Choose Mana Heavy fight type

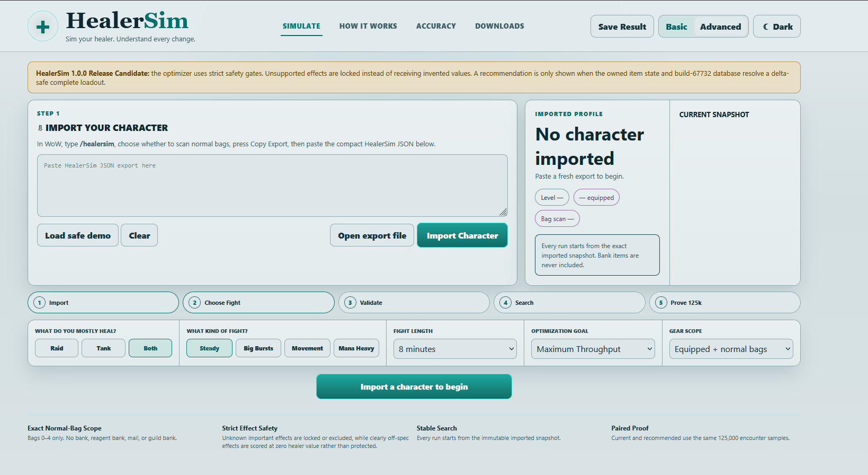(356, 348)
